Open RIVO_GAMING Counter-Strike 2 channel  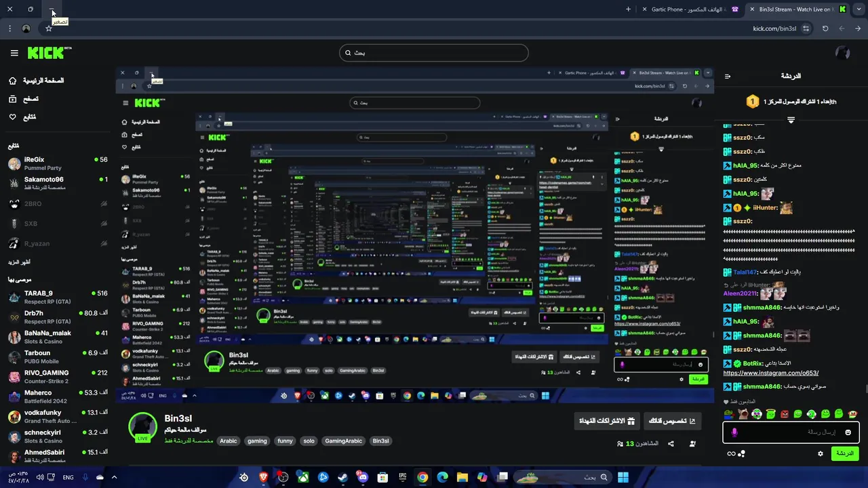(57, 376)
